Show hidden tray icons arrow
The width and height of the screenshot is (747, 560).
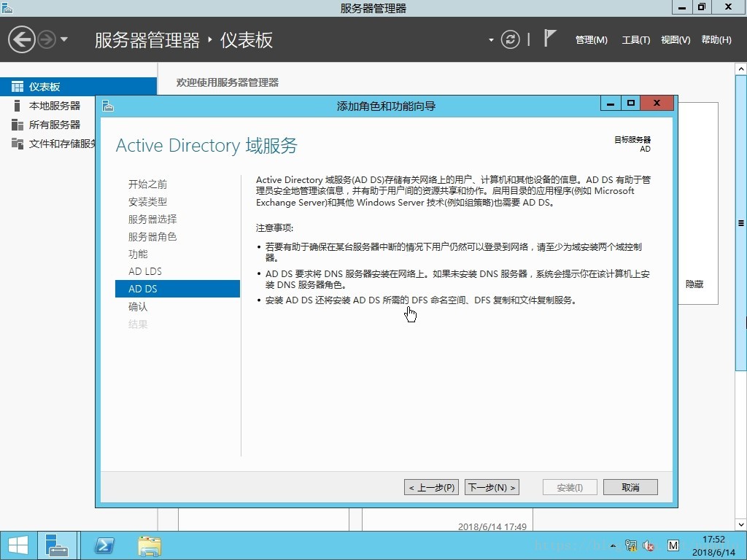[x=613, y=546]
